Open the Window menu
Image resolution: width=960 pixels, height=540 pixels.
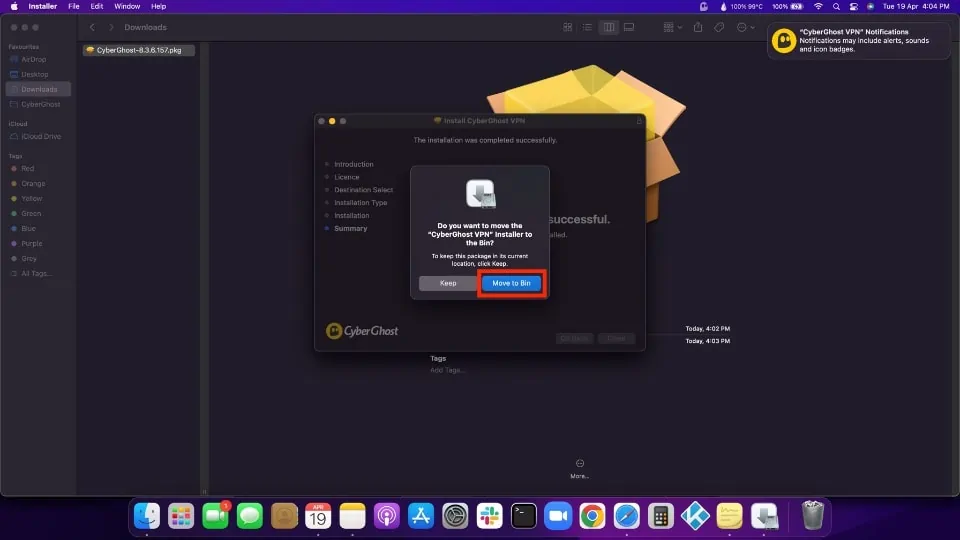tap(127, 6)
